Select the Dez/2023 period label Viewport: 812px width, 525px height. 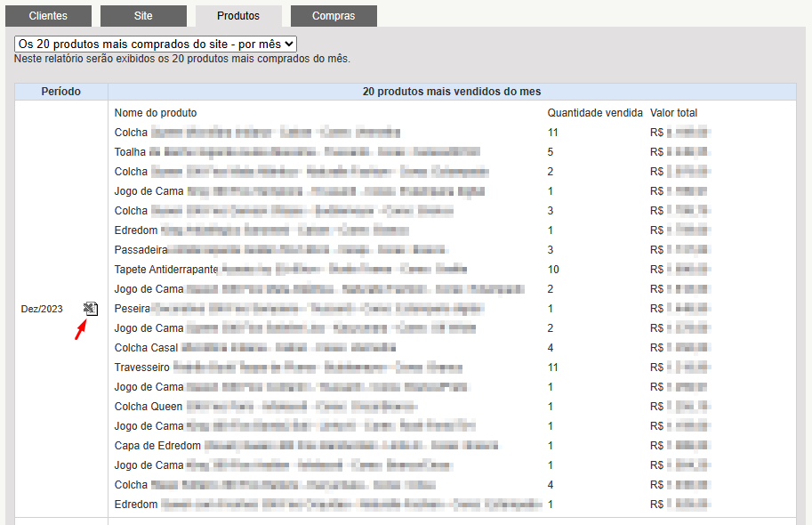tap(42, 309)
